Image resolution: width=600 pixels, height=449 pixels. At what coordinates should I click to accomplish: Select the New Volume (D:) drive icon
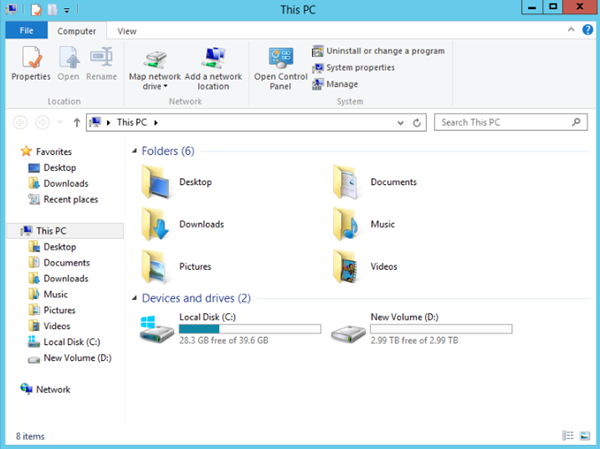click(x=348, y=333)
